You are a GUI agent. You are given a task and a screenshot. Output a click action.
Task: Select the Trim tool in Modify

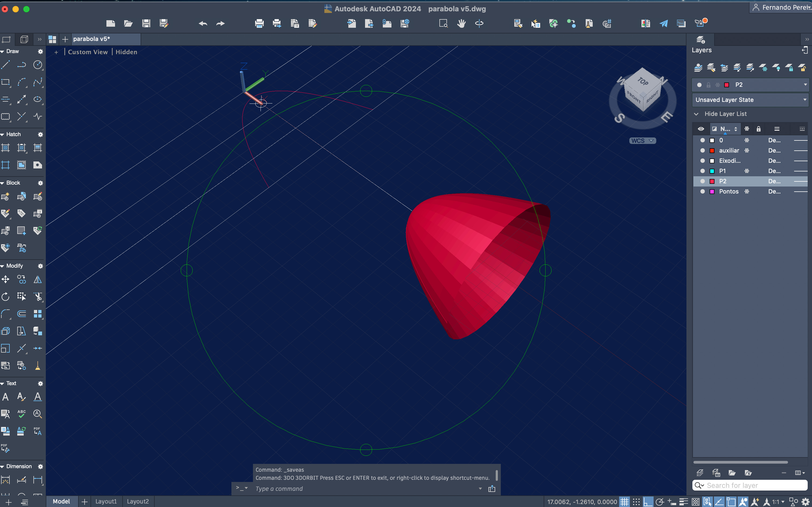tap(38, 296)
